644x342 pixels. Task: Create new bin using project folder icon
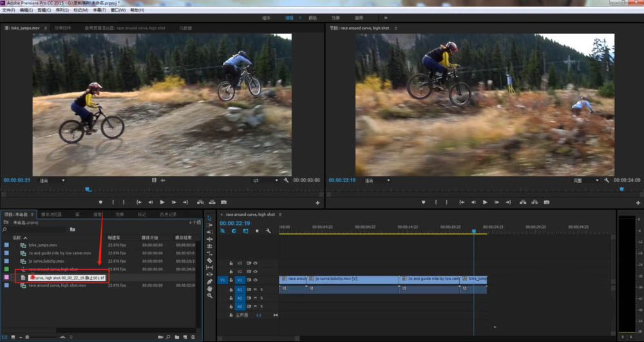pyautogui.click(x=176, y=337)
